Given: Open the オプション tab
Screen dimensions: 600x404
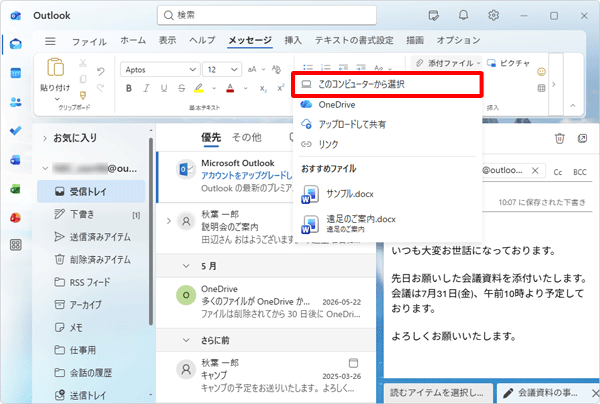Looking at the screenshot, I should tap(458, 40).
